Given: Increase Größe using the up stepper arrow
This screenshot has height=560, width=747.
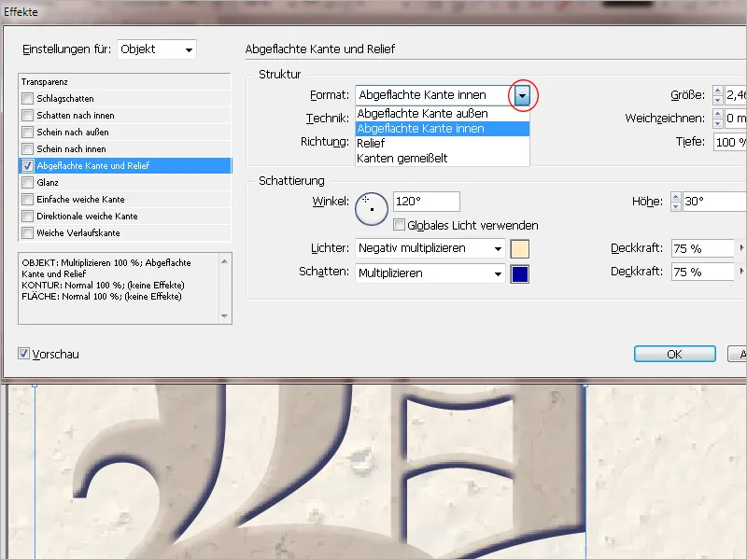Looking at the screenshot, I should click(717, 90).
